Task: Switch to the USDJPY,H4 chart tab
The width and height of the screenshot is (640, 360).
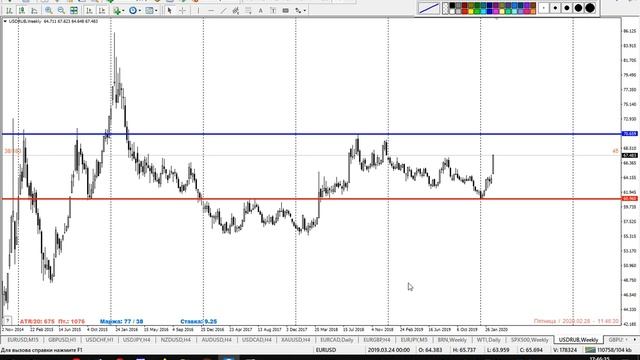Action: click(136, 340)
